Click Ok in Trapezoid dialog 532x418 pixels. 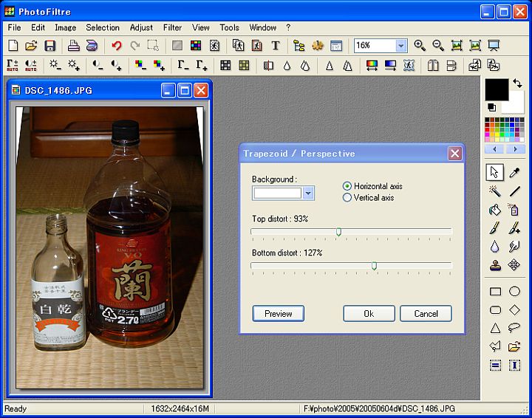point(369,314)
